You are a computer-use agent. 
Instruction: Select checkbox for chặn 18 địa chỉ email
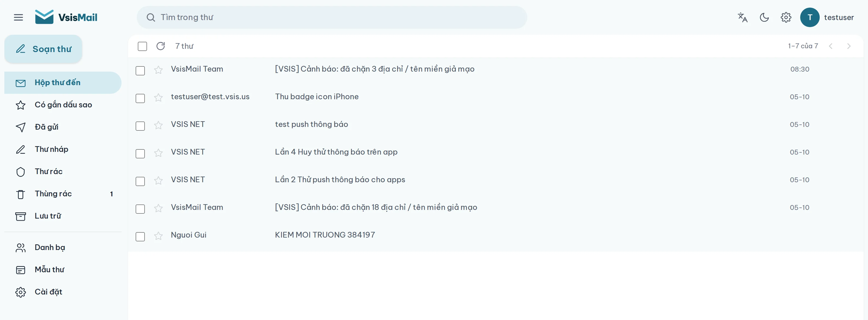point(140,209)
